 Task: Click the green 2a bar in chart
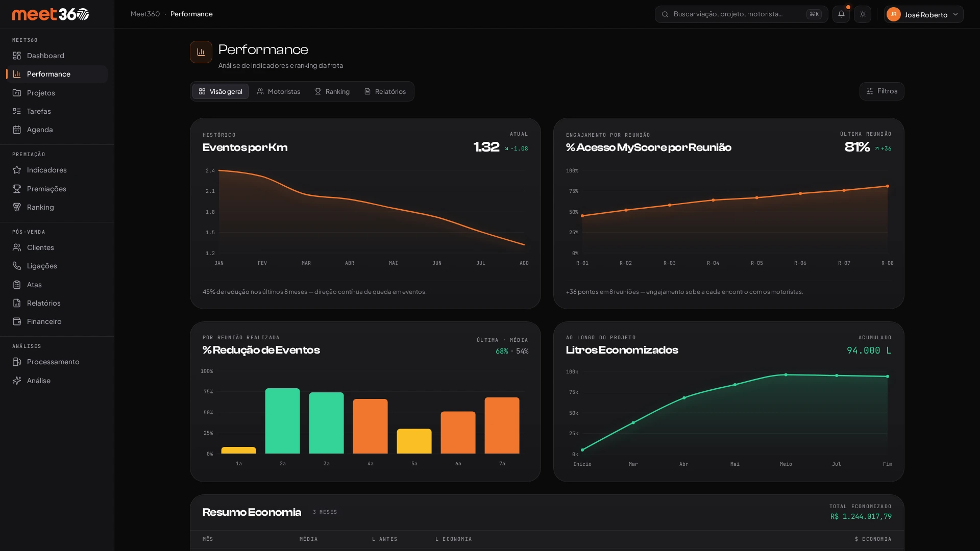[283, 421]
